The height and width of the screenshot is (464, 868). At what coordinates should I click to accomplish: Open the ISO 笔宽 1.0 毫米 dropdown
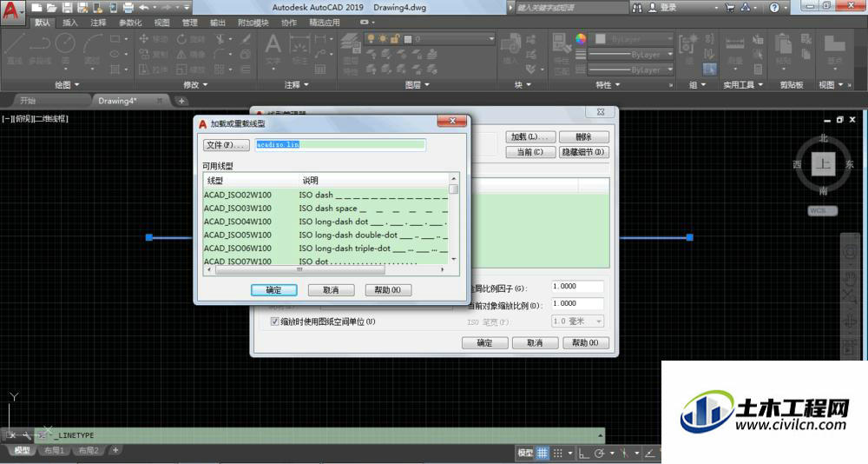coord(577,321)
